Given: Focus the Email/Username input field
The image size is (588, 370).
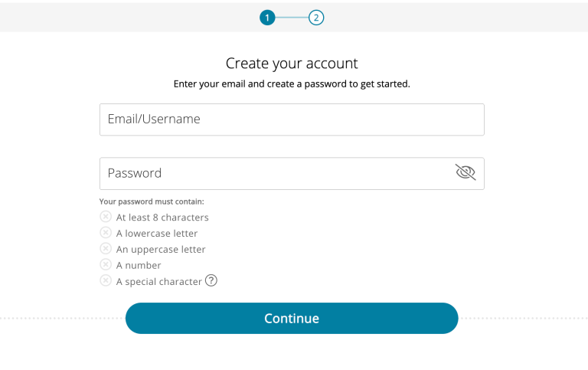Looking at the screenshot, I should pyautogui.click(x=292, y=120).
